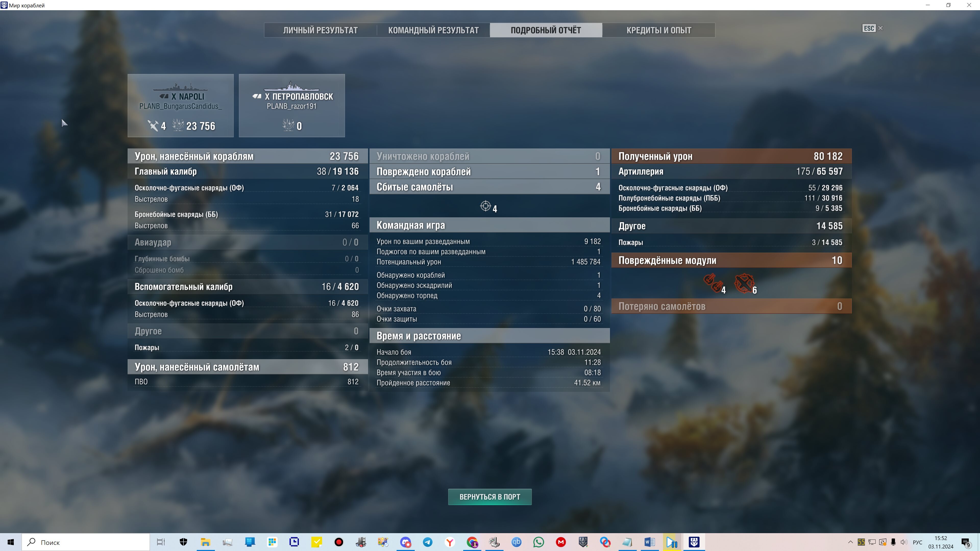Open File Explorer from taskbar

coord(205,542)
